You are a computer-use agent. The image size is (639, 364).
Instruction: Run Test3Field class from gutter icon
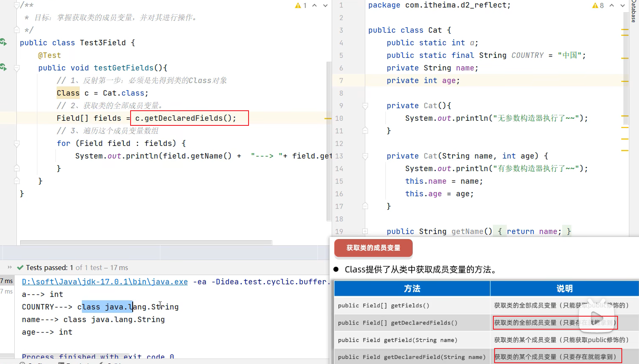(x=3, y=42)
